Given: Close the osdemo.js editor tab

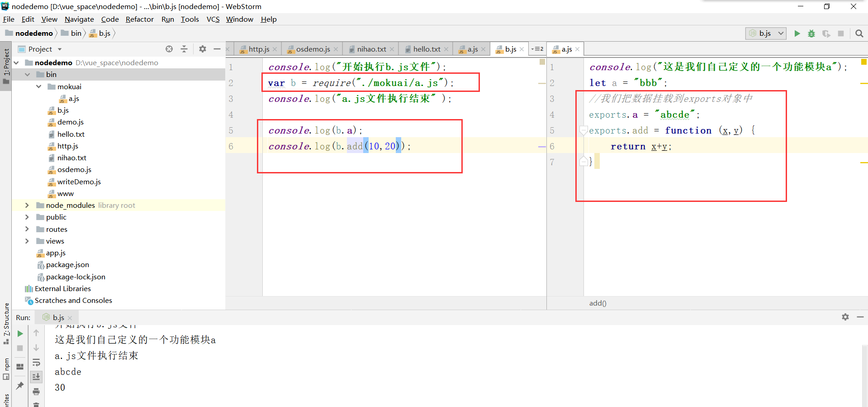Looking at the screenshot, I should point(336,49).
